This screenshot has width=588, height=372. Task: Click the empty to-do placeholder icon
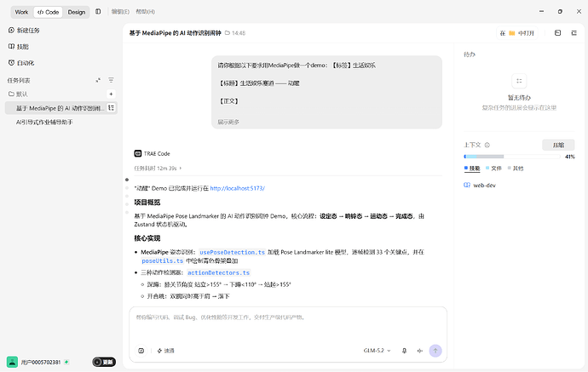(519, 81)
